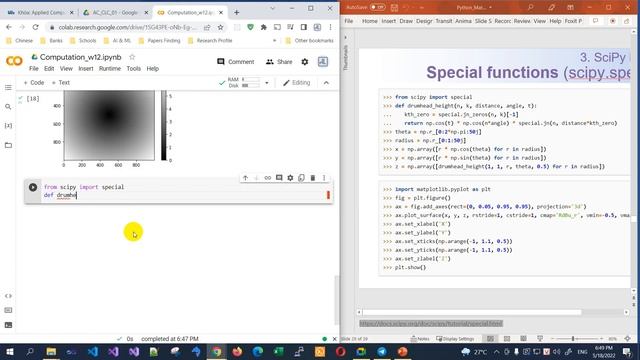Click the Share button
This screenshot has height=360, width=640.
(279, 62)
